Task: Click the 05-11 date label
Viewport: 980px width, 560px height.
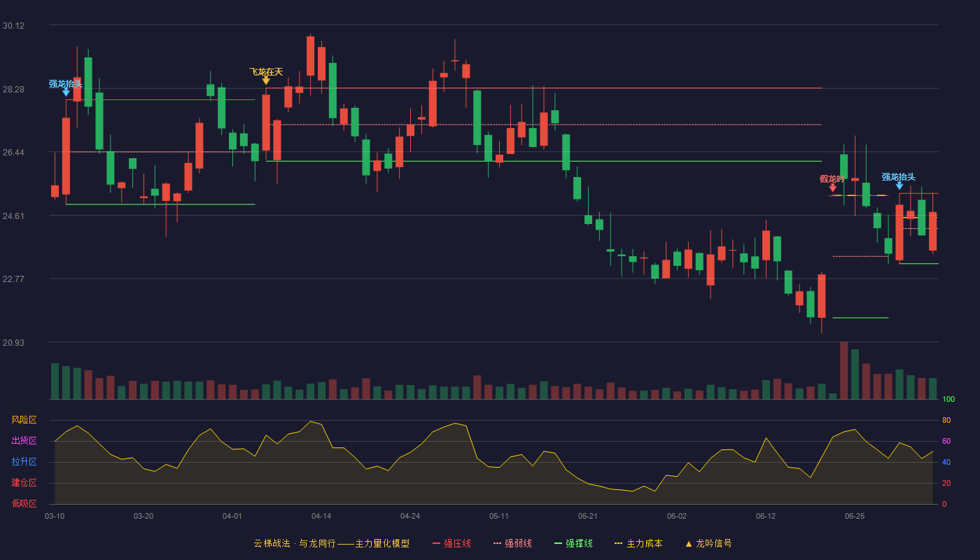Action: [499, 516]
